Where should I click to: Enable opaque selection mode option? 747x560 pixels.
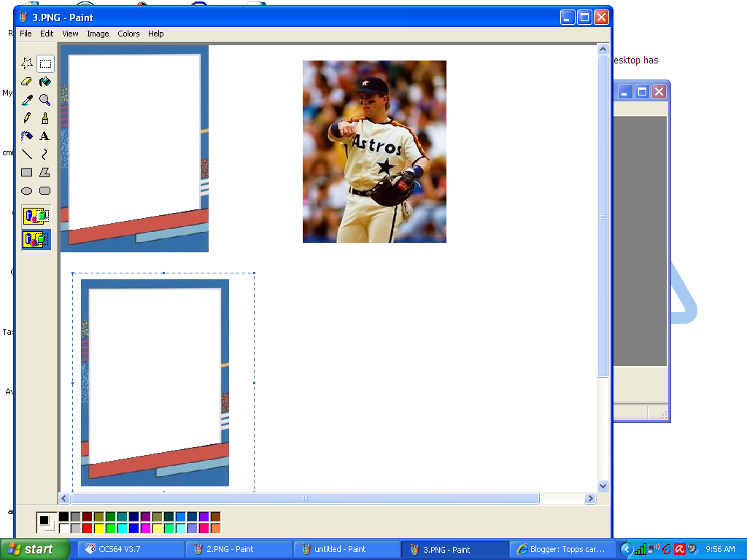coord(36,216)
